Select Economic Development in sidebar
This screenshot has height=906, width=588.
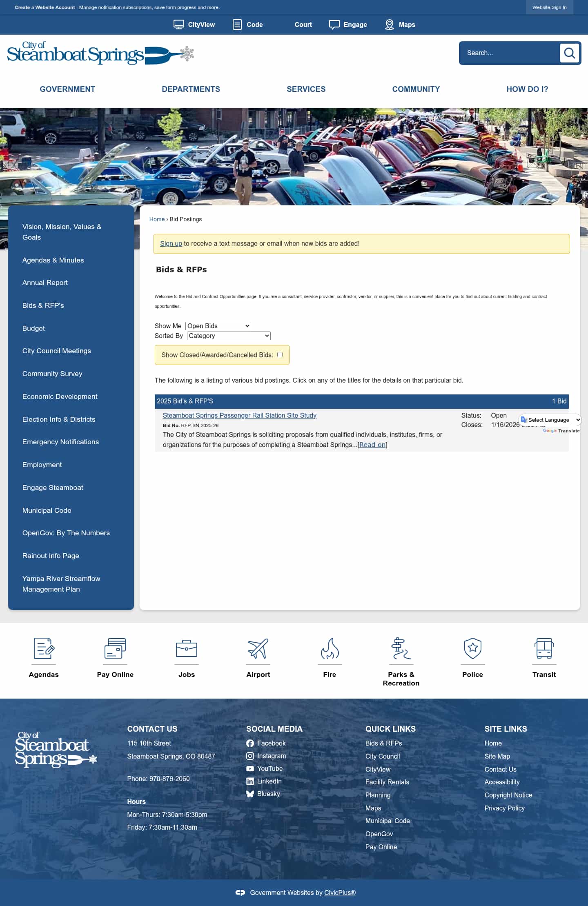tap(60, 396)
